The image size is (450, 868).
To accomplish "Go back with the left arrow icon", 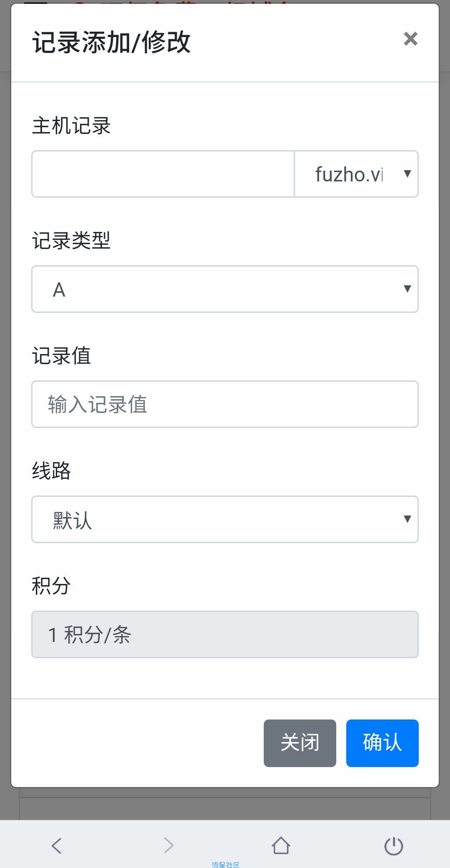I will pyautogui.click(x=57, y=845).
